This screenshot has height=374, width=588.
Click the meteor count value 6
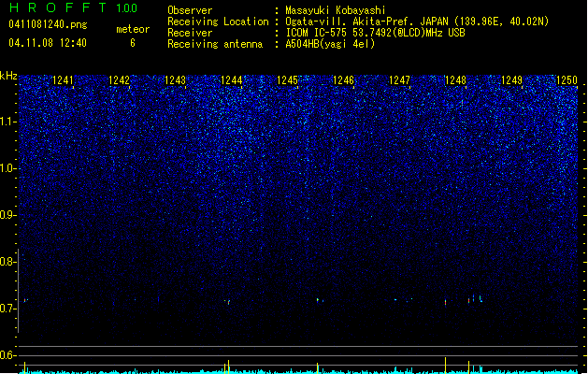point(133,43)
